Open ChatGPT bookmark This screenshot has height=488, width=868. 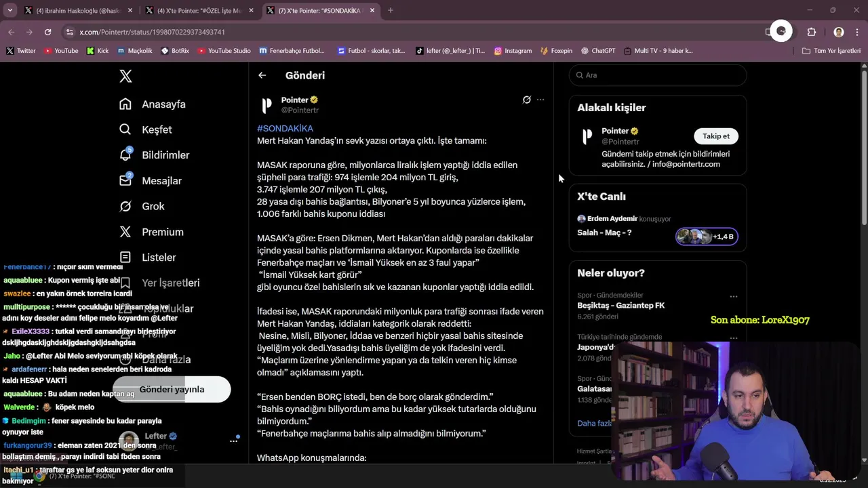(x=598, y=51)
